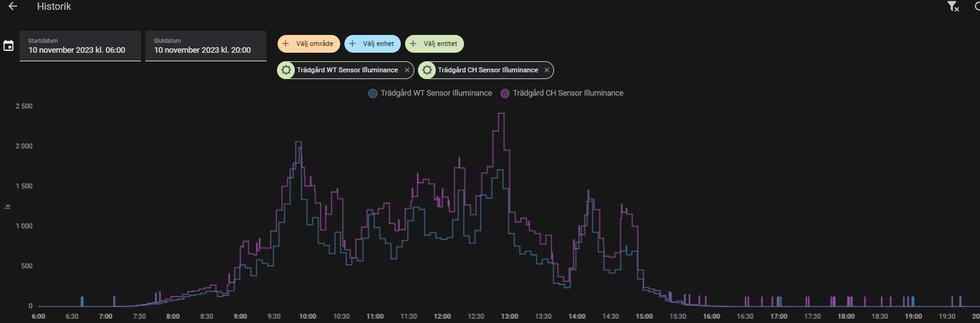Click the Trädgård CH Sensor Illuminance chip label

488,70
